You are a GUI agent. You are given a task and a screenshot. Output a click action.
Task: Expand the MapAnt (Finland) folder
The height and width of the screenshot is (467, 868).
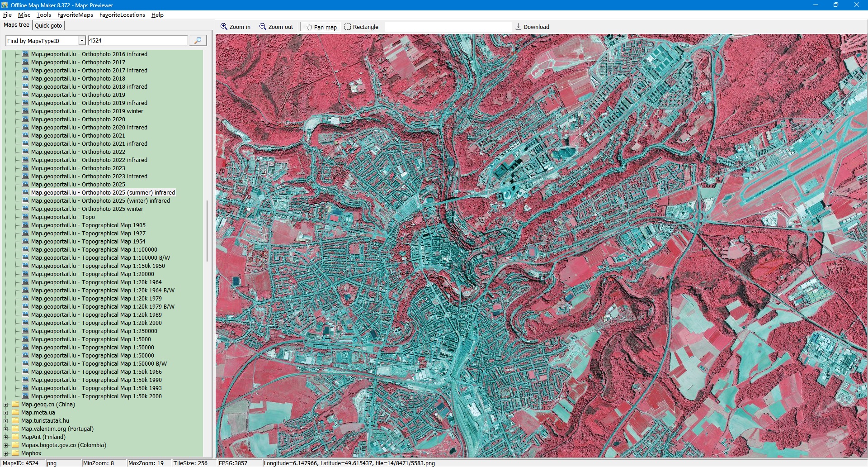coord(6,437)
